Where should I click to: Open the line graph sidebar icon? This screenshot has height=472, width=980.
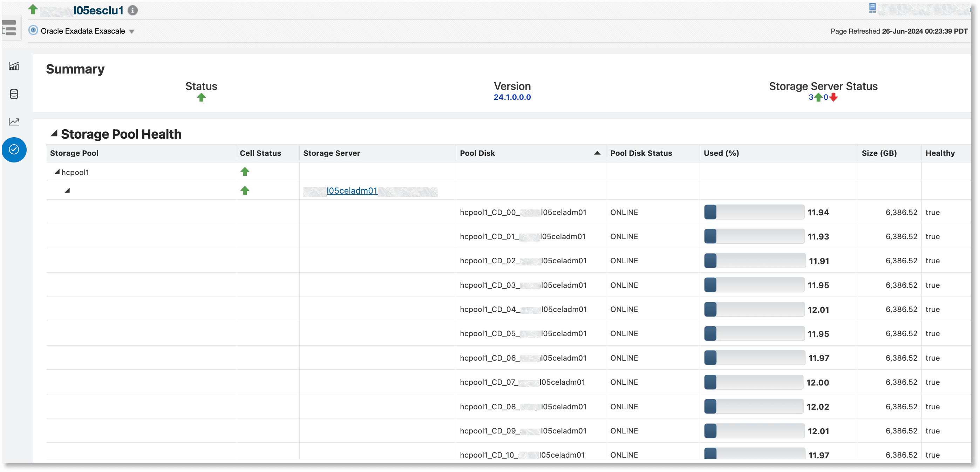click(x=14, y=122)
